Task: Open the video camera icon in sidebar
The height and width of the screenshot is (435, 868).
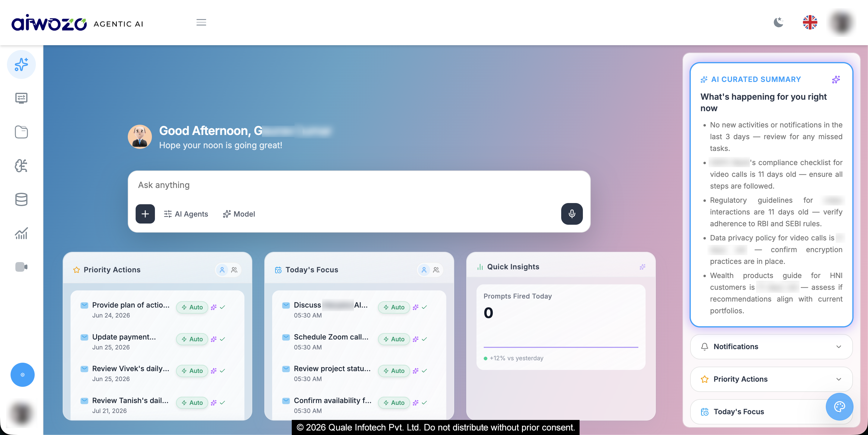Action: click(21, 267)
